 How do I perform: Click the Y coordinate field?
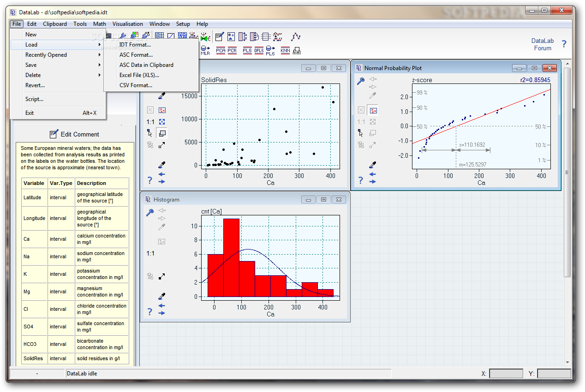(554, 374)
